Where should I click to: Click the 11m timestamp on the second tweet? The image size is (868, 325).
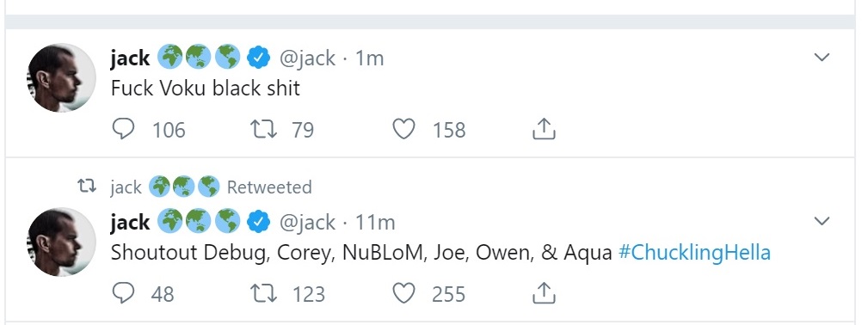[x=375, y=222]
